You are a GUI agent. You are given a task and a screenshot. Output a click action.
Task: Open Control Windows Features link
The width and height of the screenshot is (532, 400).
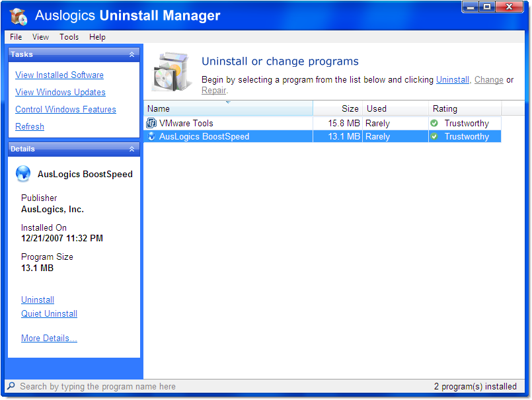pos(65,109)
